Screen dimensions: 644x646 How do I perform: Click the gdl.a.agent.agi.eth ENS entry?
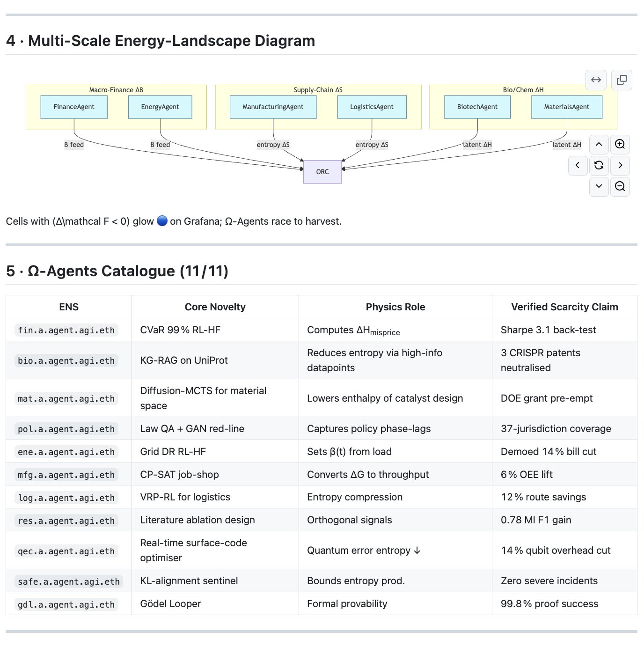point(66,604)
